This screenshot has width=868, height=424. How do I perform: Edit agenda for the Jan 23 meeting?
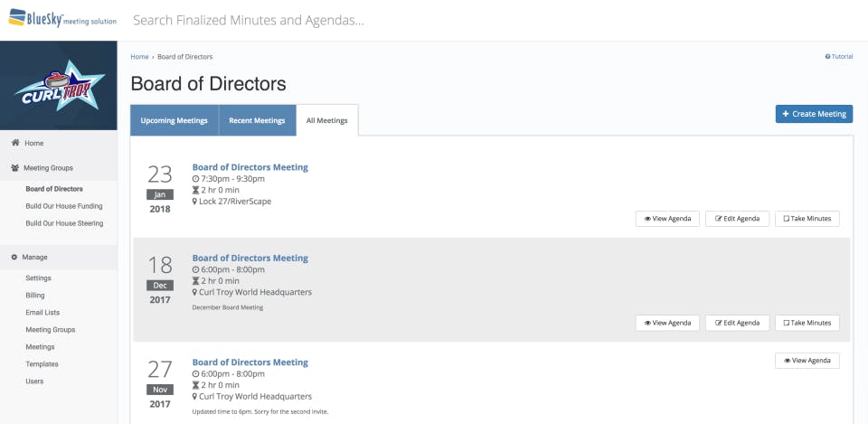(x=737, y=219)
